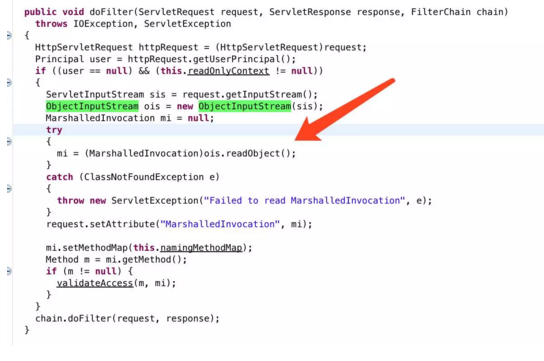544x361 pixels.
Task: Click the ois.readObject() call
Action: (249, 154)
